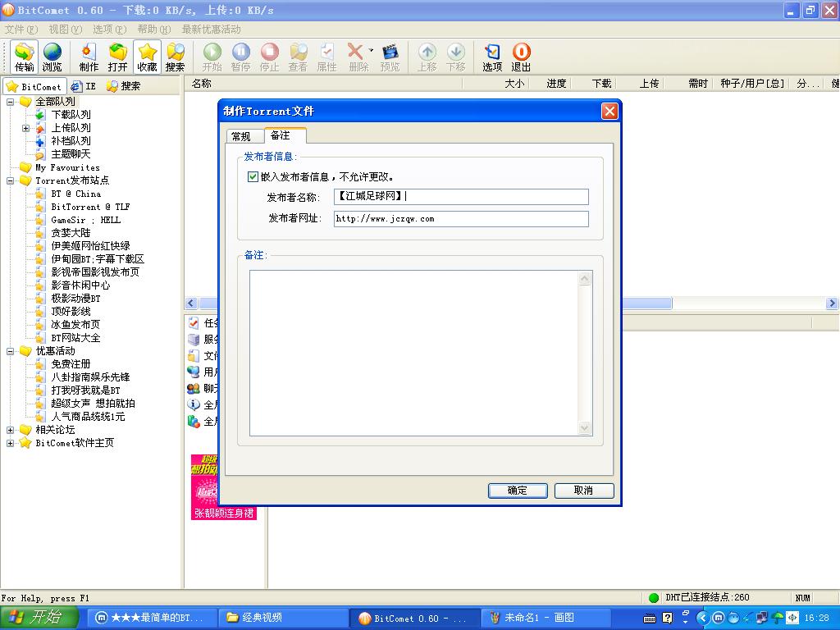
Task: Click the 打开 (Open) toolbar icon
Action: (118, 57)
